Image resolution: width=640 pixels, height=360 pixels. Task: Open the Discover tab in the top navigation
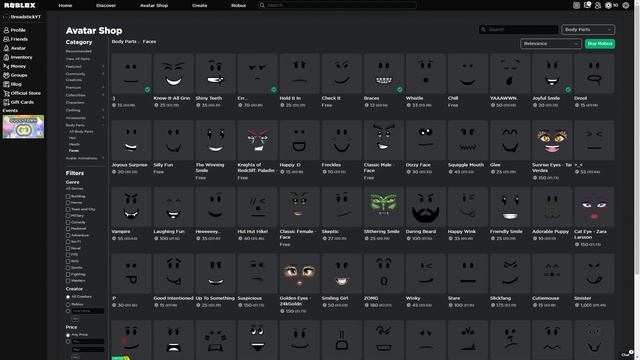click(x=106, y=5)
